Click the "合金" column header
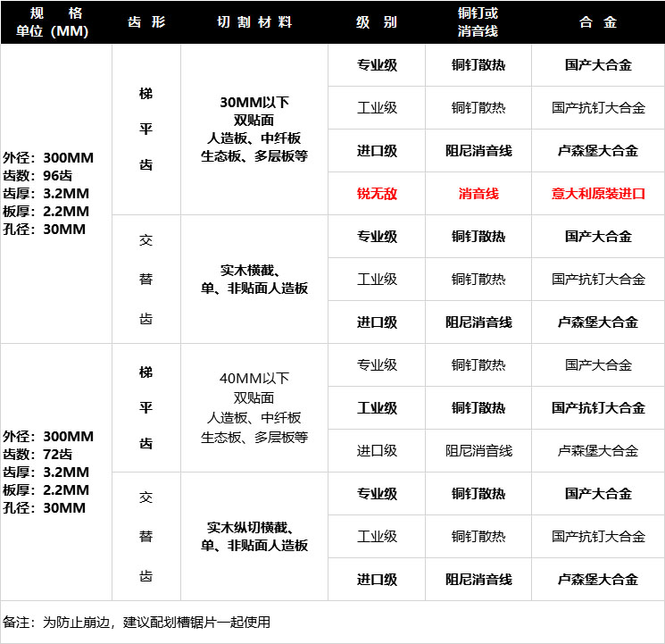The image size is (665, 644). [598, 22]
